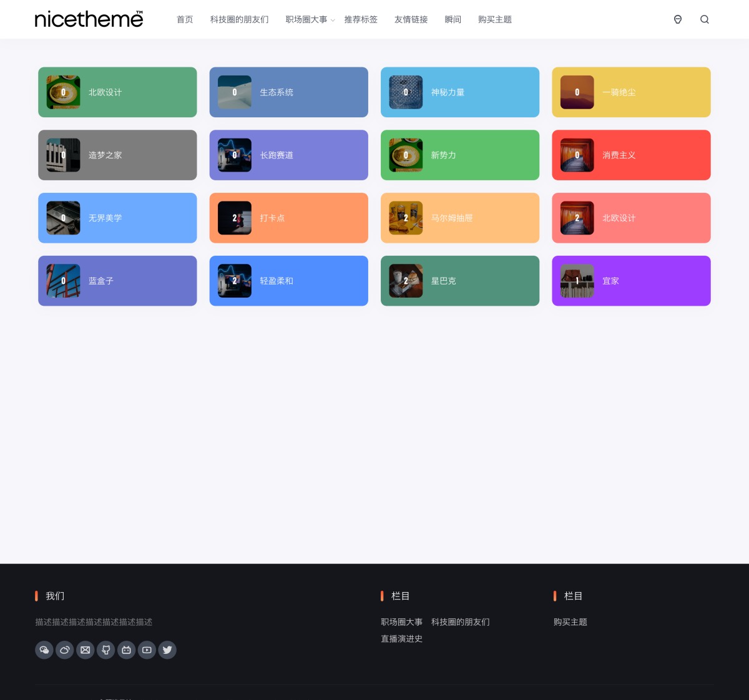
Task: Select the yellow 一骑绝尘 tag card
Action: pyautogui.click(x=631, y=92)
